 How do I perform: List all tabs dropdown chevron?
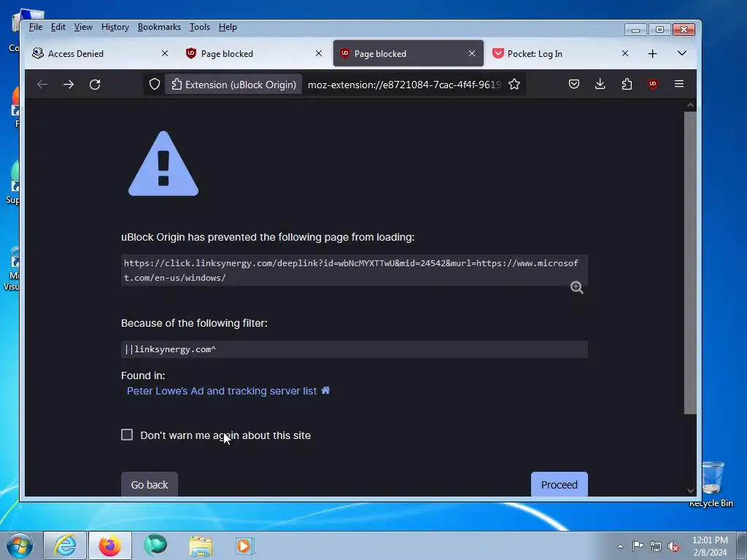click(x=682, y=53)
